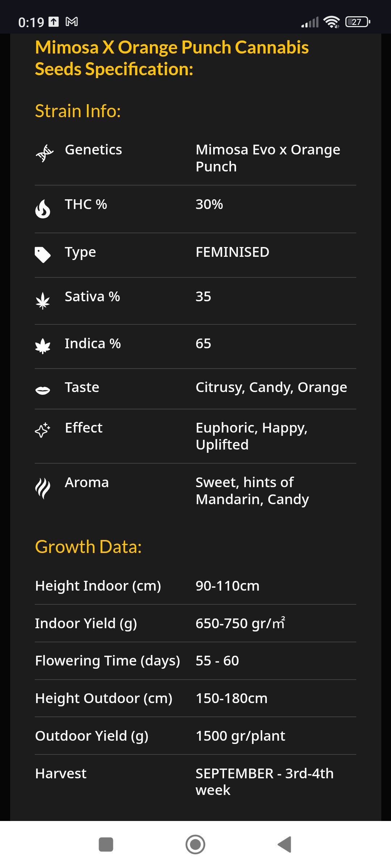
Task: Tap the DNA icon beside Genetics
Action: [x=44, y=153]
